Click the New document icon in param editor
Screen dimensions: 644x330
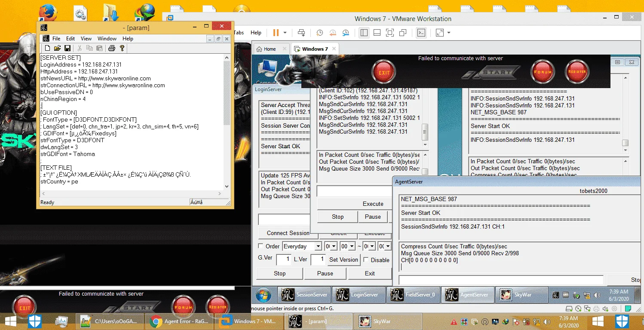[x=47, y=48]
